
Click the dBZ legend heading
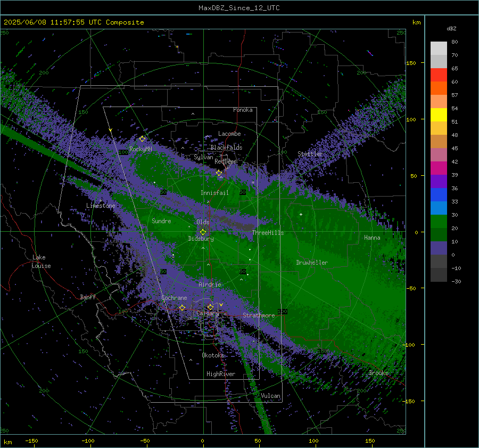coord(451,29)
